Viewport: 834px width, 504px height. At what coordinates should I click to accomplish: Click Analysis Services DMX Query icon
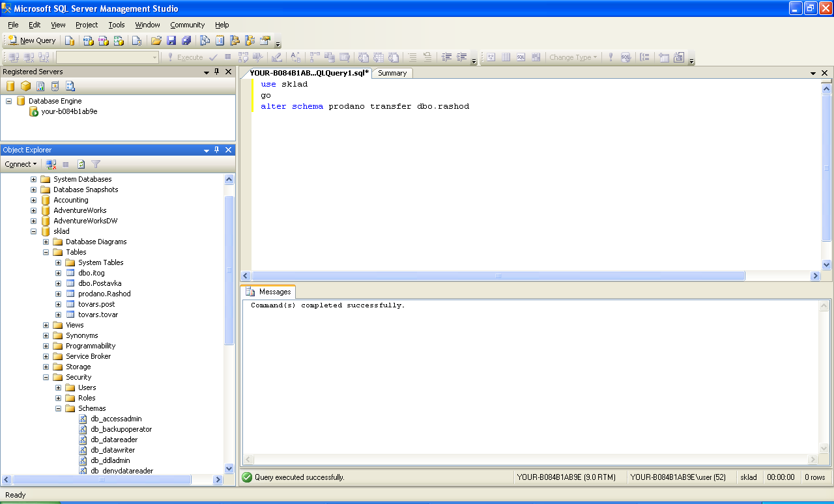[x=104, y=40]
